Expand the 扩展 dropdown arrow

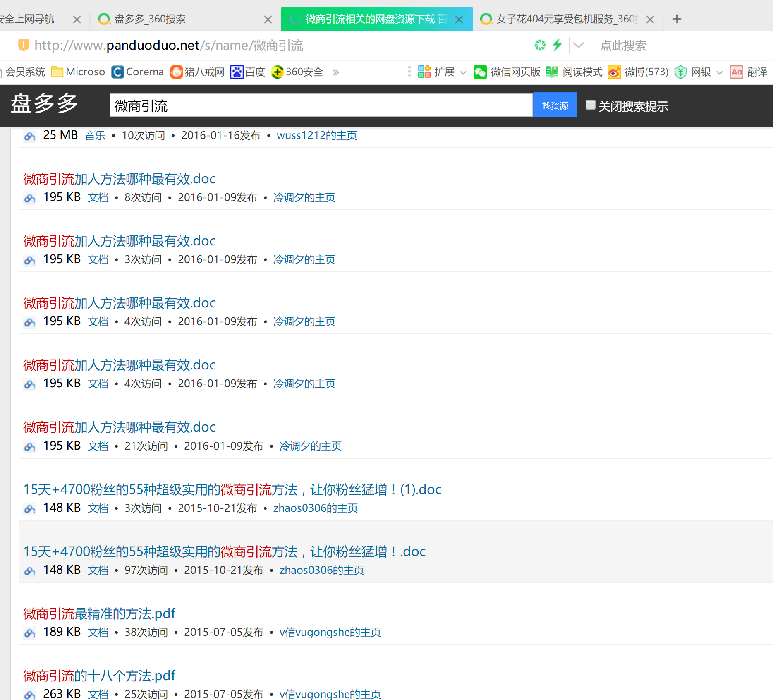click(x=463, y=73)
